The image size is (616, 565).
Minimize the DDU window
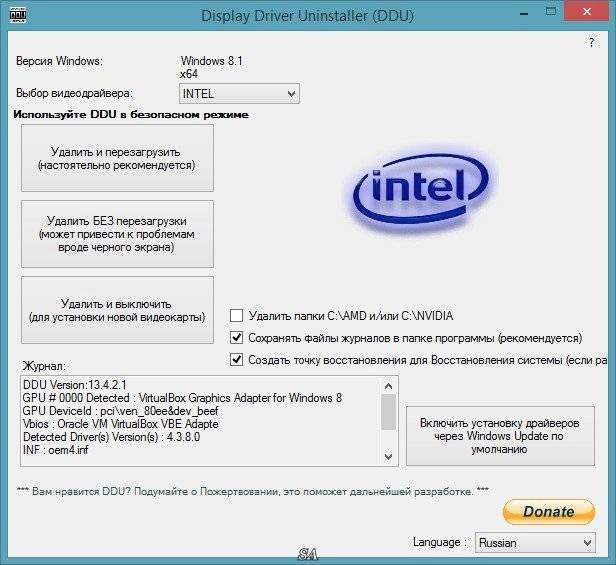pyautogui.click(x=524, y=14)
